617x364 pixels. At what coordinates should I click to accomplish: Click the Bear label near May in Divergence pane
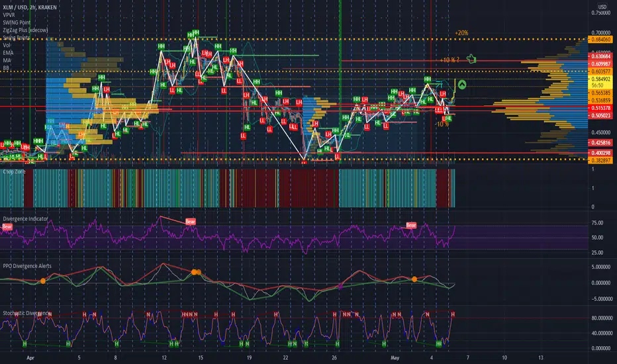[x=411, y=225]
